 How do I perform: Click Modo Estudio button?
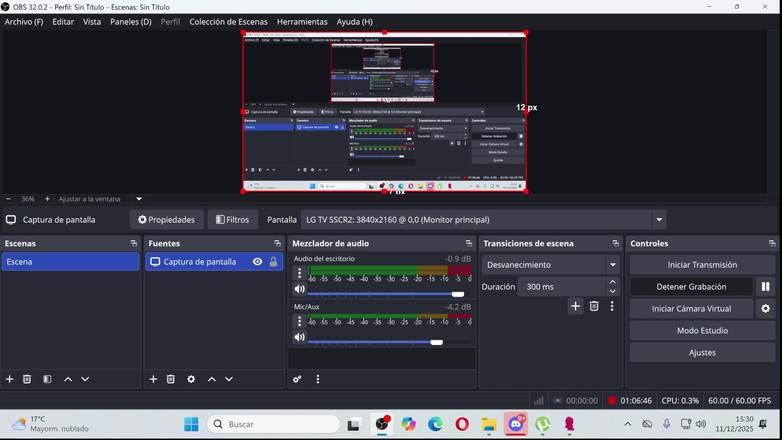702,331
